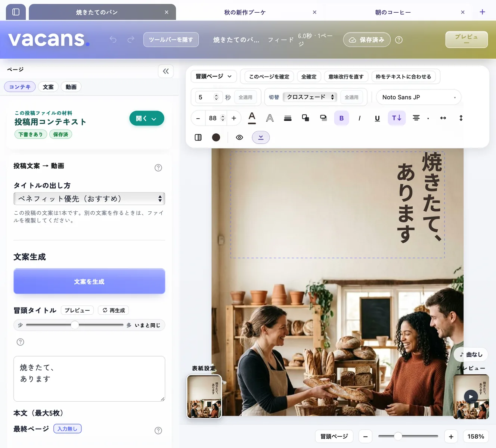The width and height of the screenshot is (496, 448).
Task: Open the クロスフェード transition dropdown
Action: pyautogui.click(x=310, y=97)
